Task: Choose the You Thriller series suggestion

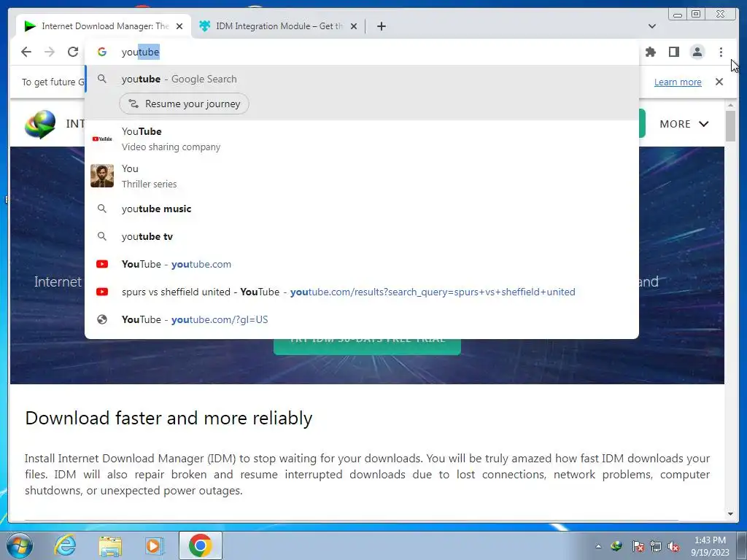Action: coord(362,176)
